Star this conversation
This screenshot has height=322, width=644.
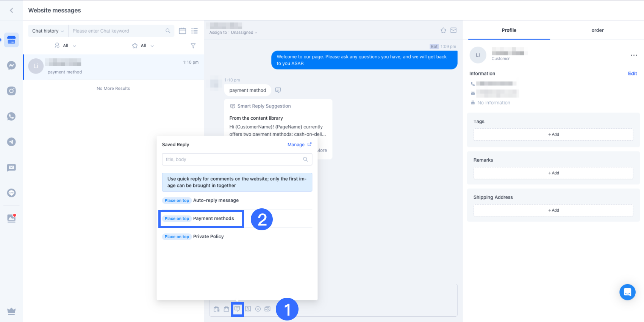(443, 30)
